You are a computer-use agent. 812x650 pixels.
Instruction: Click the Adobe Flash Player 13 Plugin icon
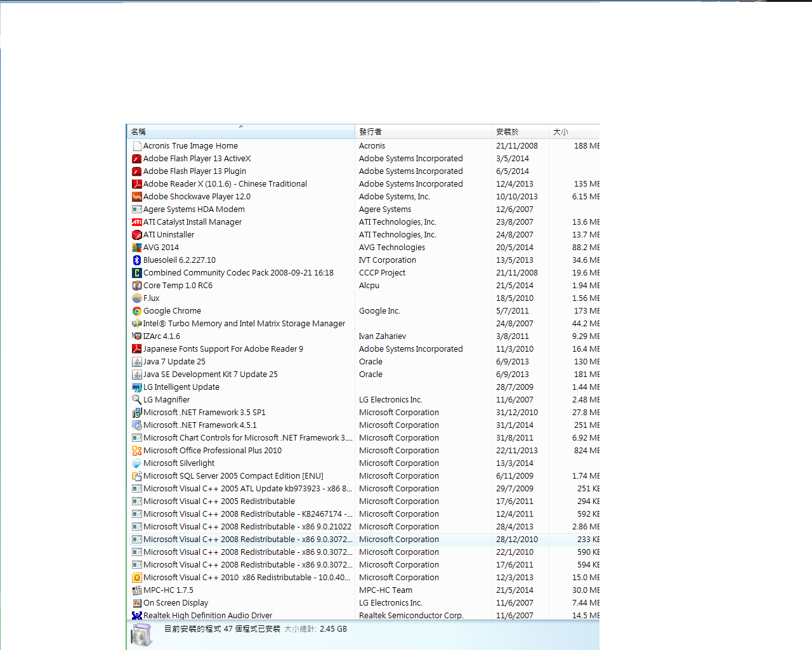point(136,171)
